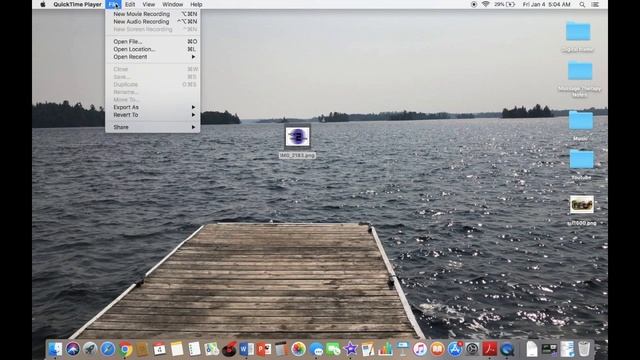Open Numbers bar chart icon in Dock
The image size is (640, 360).
click(x=385, y=349)
